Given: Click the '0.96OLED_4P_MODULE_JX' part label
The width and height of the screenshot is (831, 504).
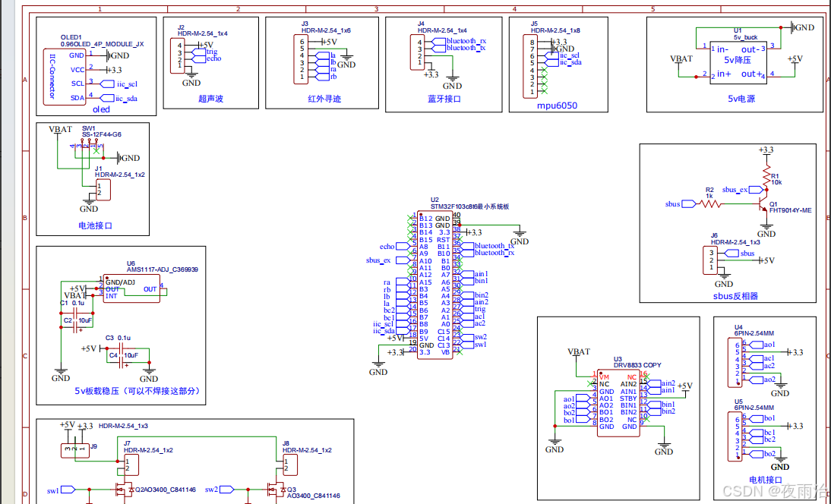Looking at the screenshot, I should pos(103,45).
